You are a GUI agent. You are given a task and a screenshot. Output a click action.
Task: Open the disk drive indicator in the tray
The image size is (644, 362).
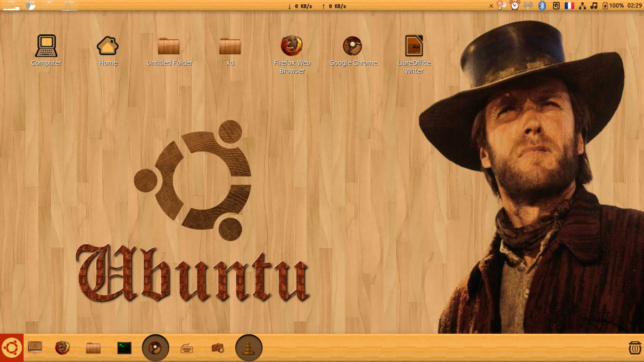pos(556,6)
